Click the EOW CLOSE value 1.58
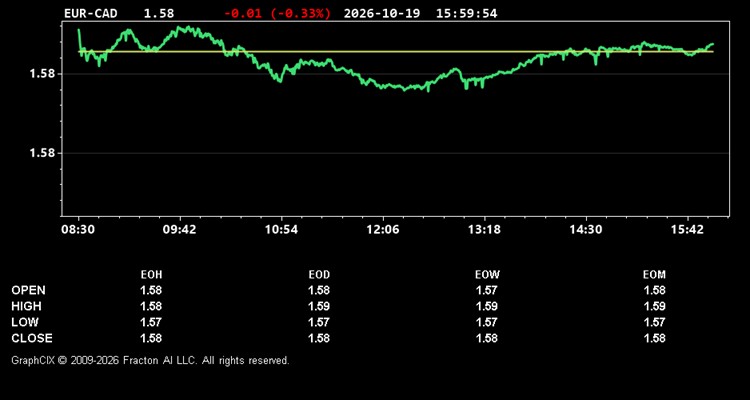The height and width of the screenshot is (400, 750). point(487,338)
